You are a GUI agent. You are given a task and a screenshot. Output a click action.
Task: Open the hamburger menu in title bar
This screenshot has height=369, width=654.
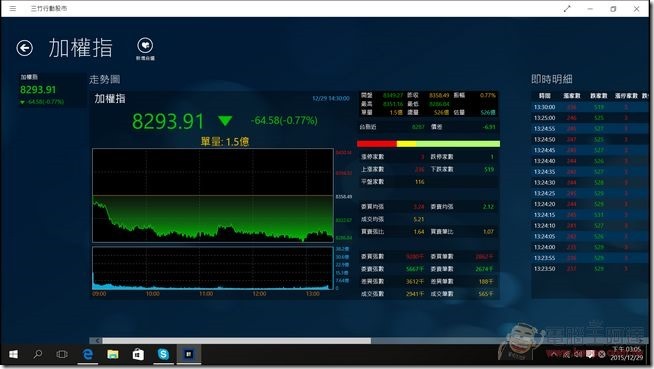click(13, 8)
